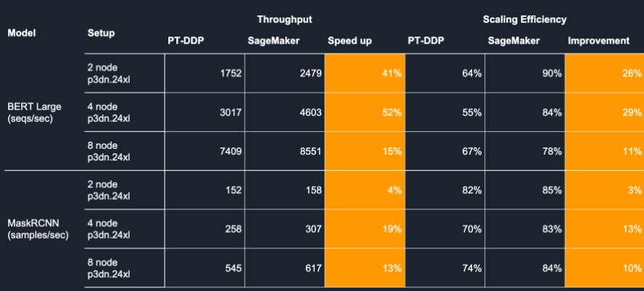The height and width of the screenshot is (291, 644).
Task: Click the Speed up column header
Action: (350, 41)
